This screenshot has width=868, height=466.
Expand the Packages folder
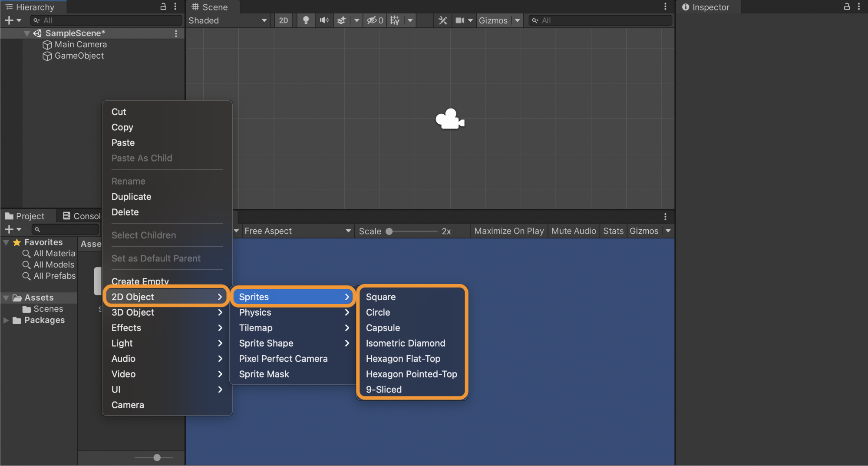[x=6, y=321]
